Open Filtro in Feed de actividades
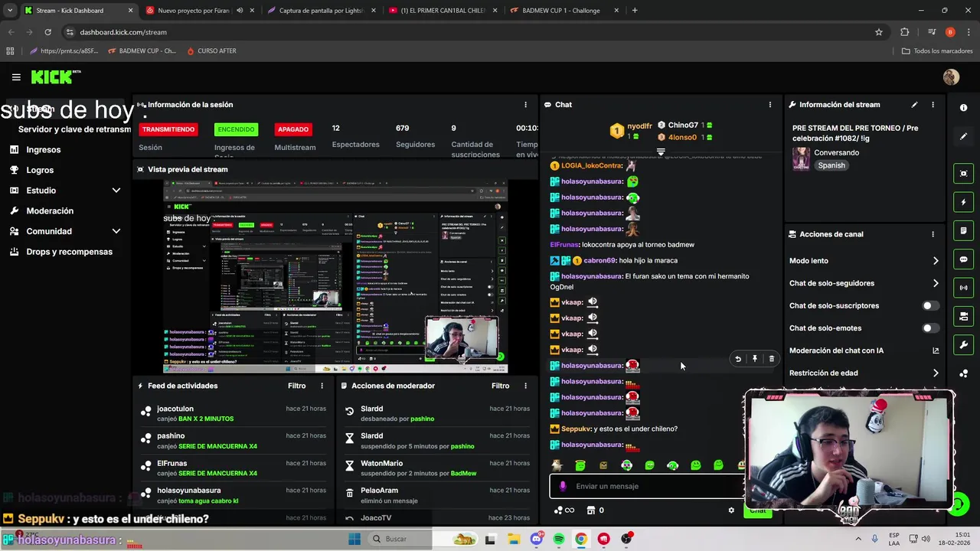 click(296, 386)
